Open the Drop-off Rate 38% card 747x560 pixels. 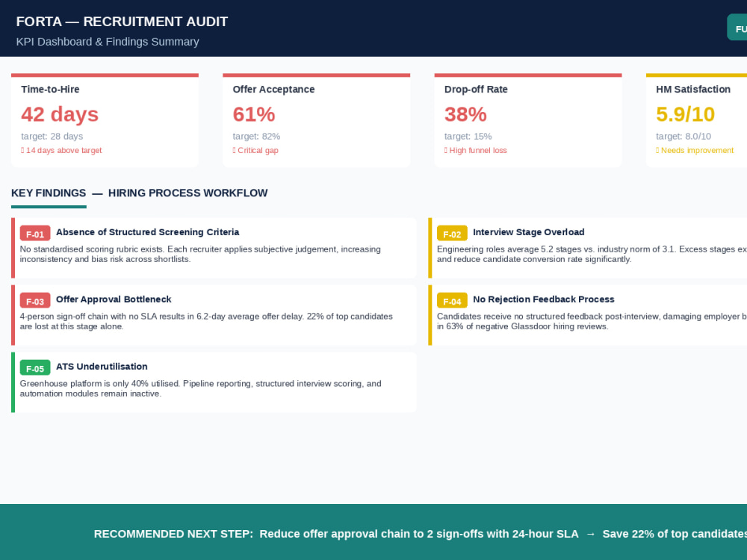point(528,120)
